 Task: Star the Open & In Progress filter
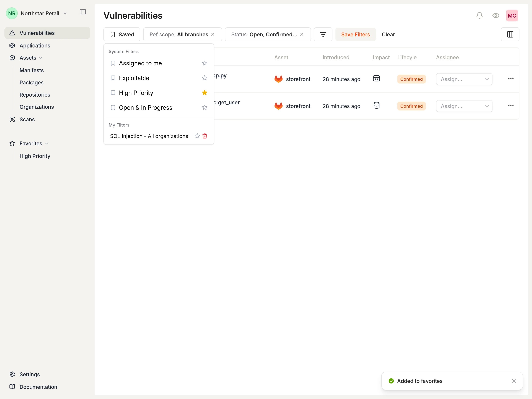pyautogui.click(x=204, y=108)
